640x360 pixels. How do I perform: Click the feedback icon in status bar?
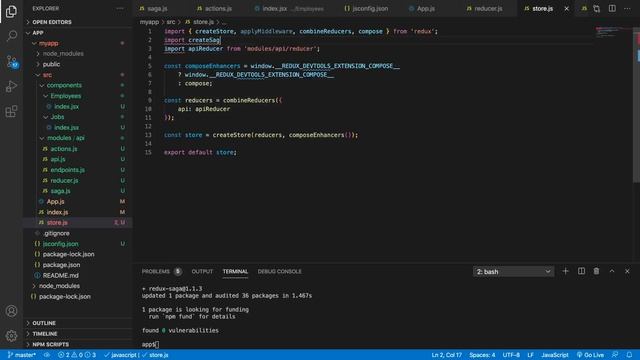615,355
